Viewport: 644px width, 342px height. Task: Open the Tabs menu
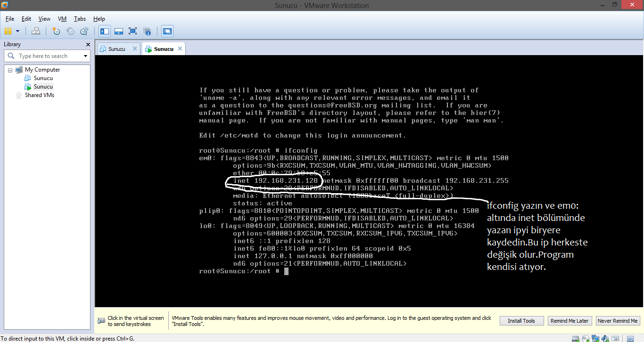80,19
